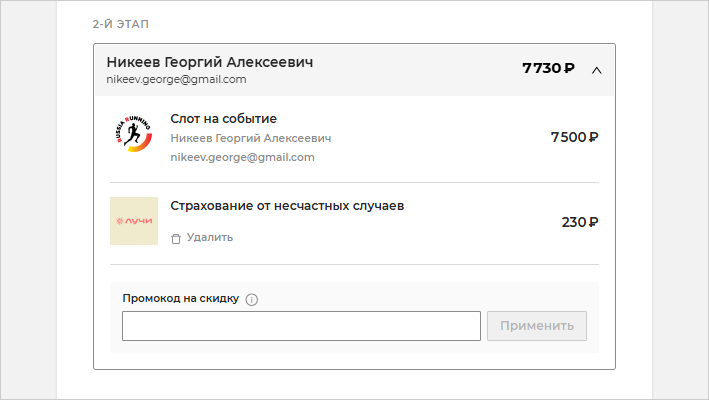Open the promo code info tooltip icon
Screen dimensions: 709x400
(251, 299)
